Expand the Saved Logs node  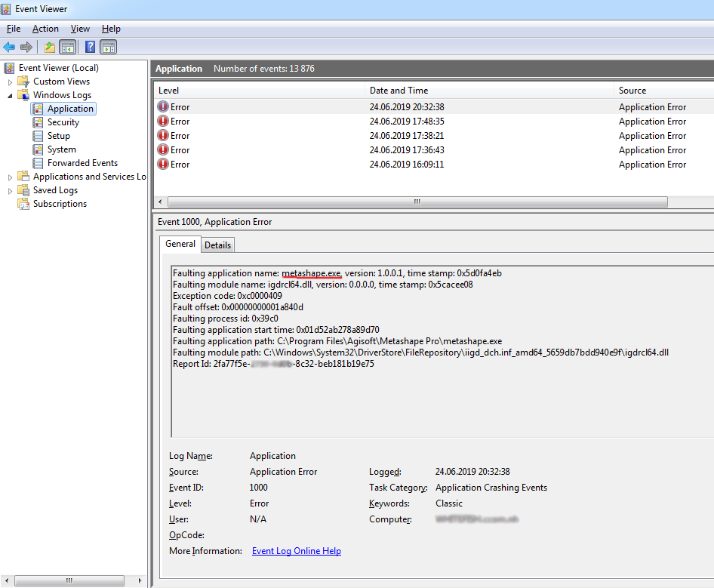(x=11, y=190)
